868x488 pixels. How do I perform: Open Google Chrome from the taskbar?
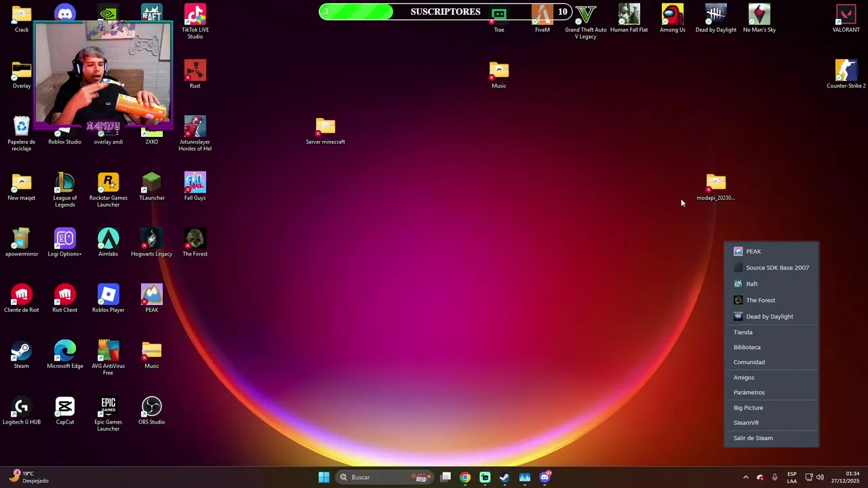coord(465,477)
